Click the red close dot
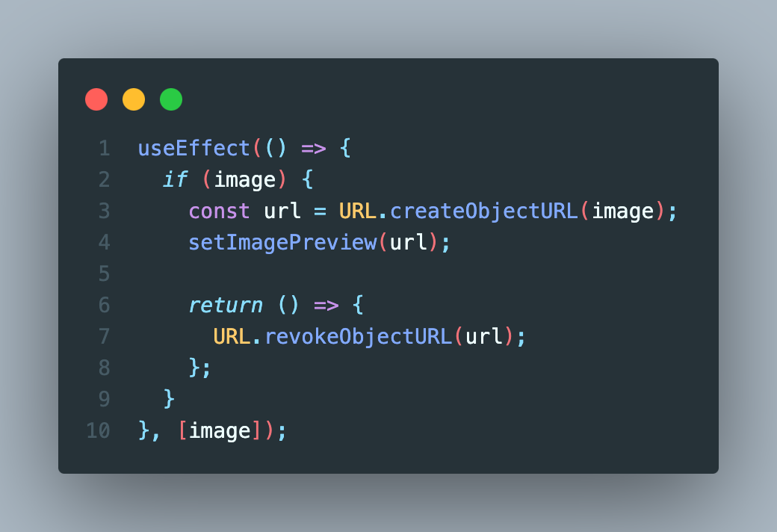Image resolution: width=777 pixels, height=532 pixels. tap(96, 99)
